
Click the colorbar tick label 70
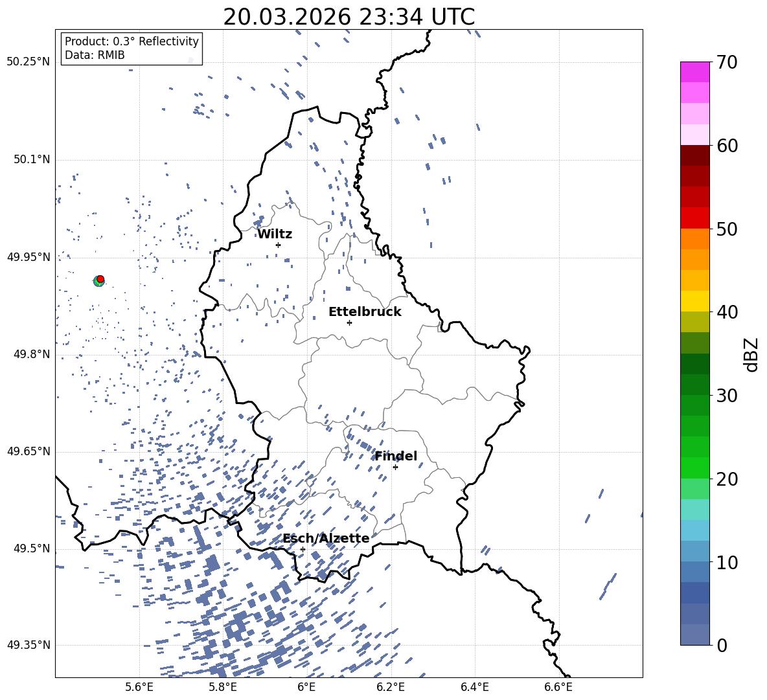727,63
